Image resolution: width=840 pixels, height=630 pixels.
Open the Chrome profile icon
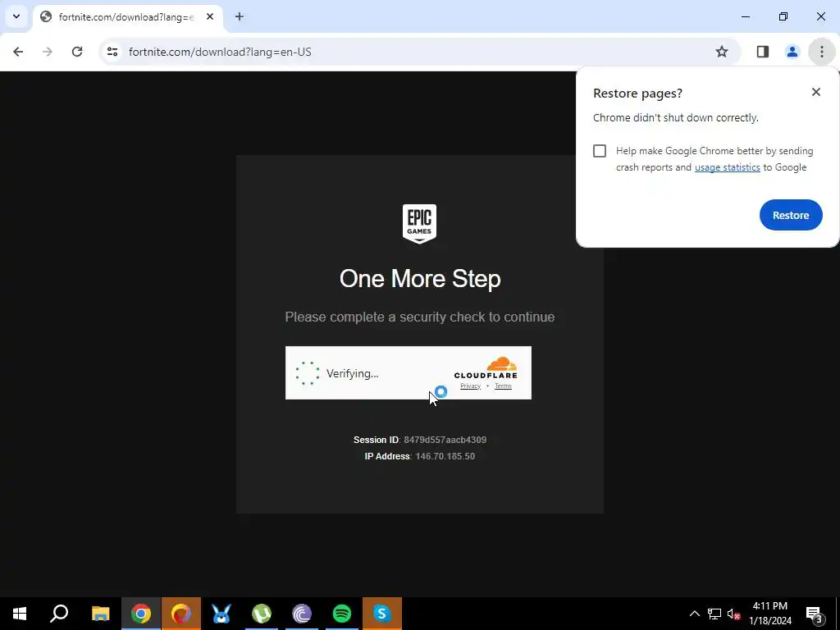[792, 52]
